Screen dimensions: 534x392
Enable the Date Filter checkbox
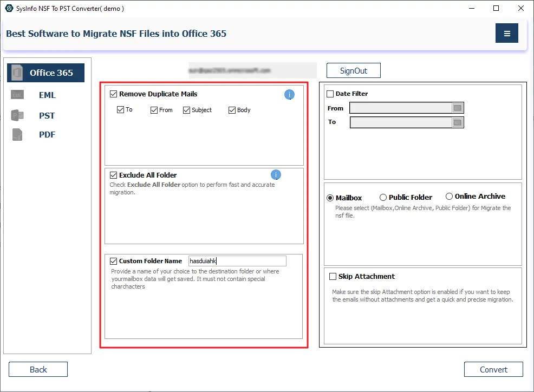click(330, 94)
